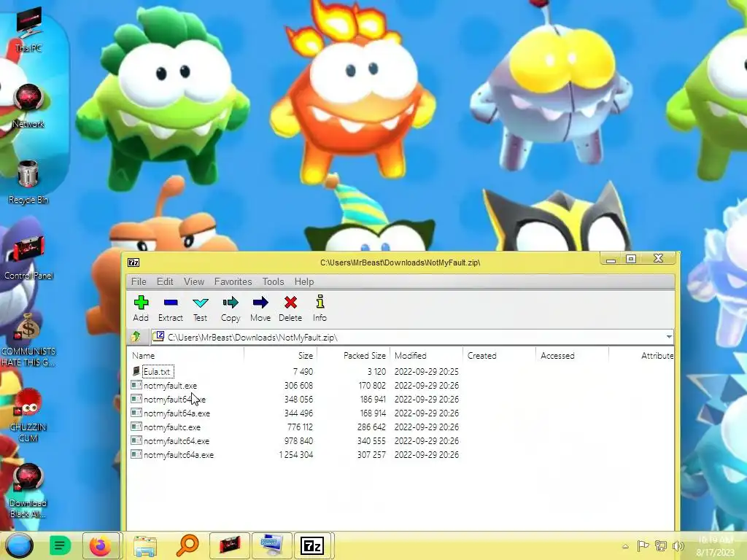The image size is (747, 560).
Task: Open the green chat app on taskbar
Action: click(60, 545)
